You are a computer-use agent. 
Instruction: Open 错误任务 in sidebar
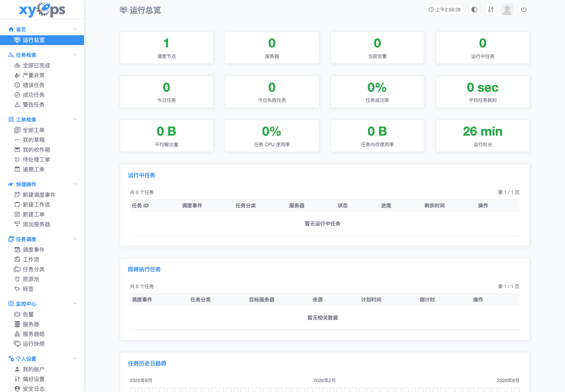click(42, 85)
